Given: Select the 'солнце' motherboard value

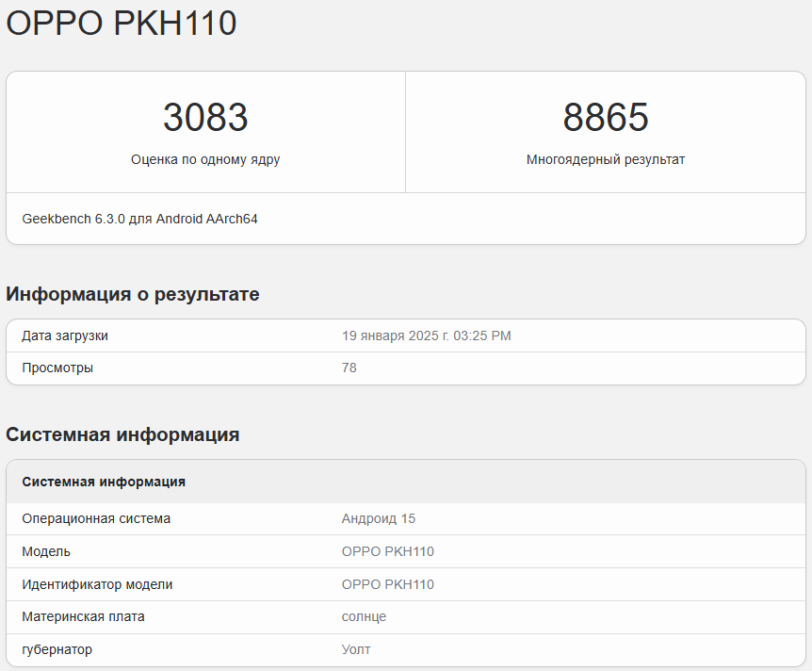Looking at the screenshot, I should pyautogui.click(x=364, y=617).
